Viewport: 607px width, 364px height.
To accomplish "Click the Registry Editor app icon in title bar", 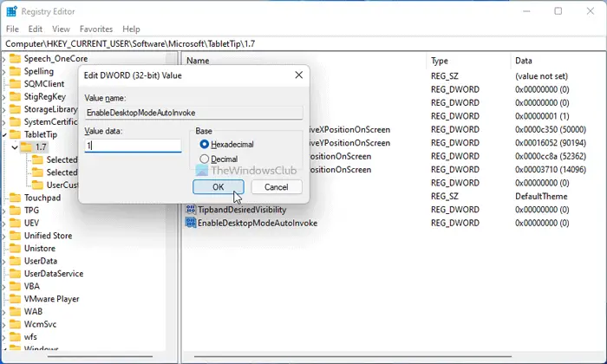I will [x=11, y=11].
